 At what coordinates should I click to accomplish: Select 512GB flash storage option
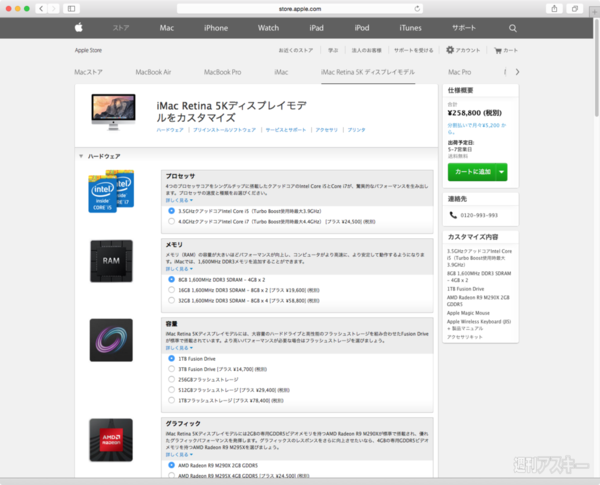click(171, 390)
